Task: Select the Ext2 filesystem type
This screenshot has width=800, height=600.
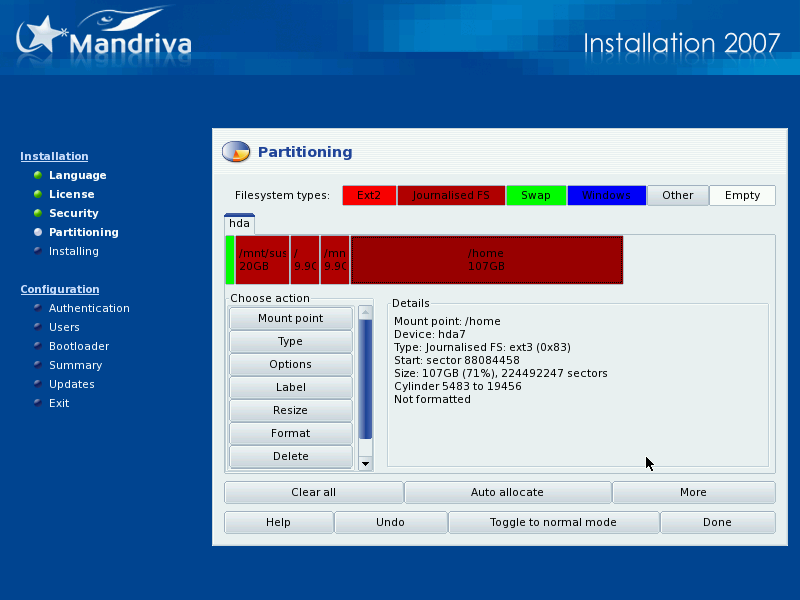Action: tap(369, 195)
